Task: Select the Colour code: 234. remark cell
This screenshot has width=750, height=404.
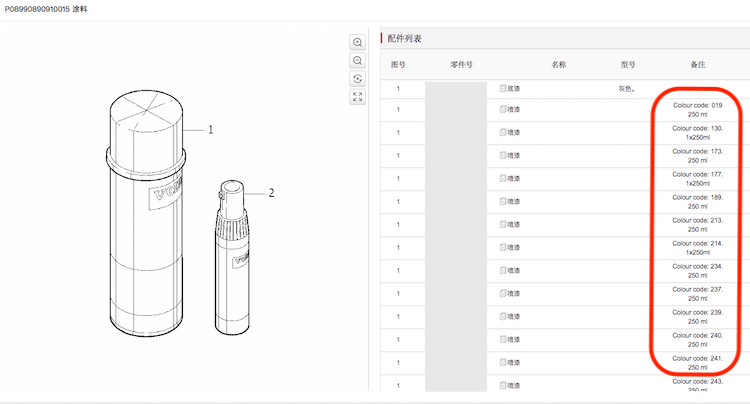Action: [x=697, y=270]
